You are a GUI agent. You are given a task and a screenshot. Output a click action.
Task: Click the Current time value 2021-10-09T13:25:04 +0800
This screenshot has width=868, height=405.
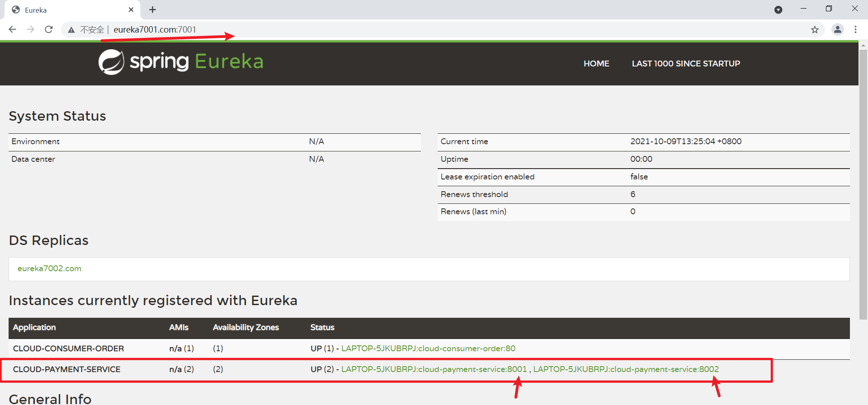pos(686,141)
